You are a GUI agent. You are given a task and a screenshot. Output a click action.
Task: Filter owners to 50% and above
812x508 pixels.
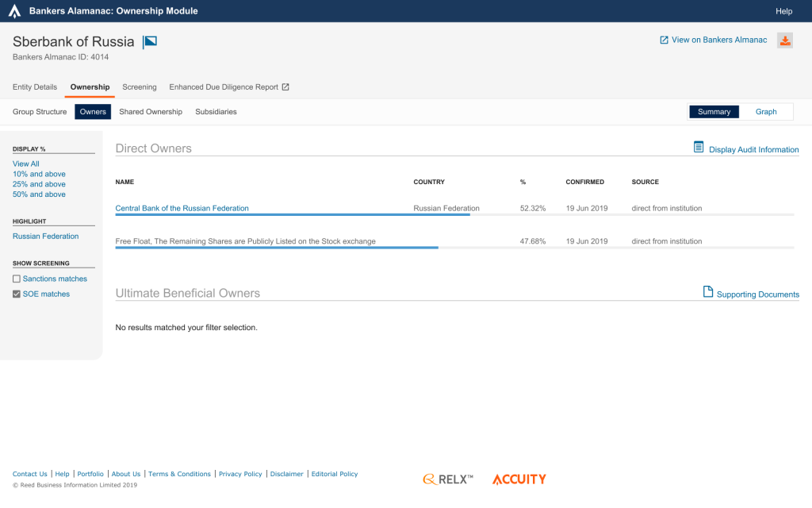(x=39, y=194)
